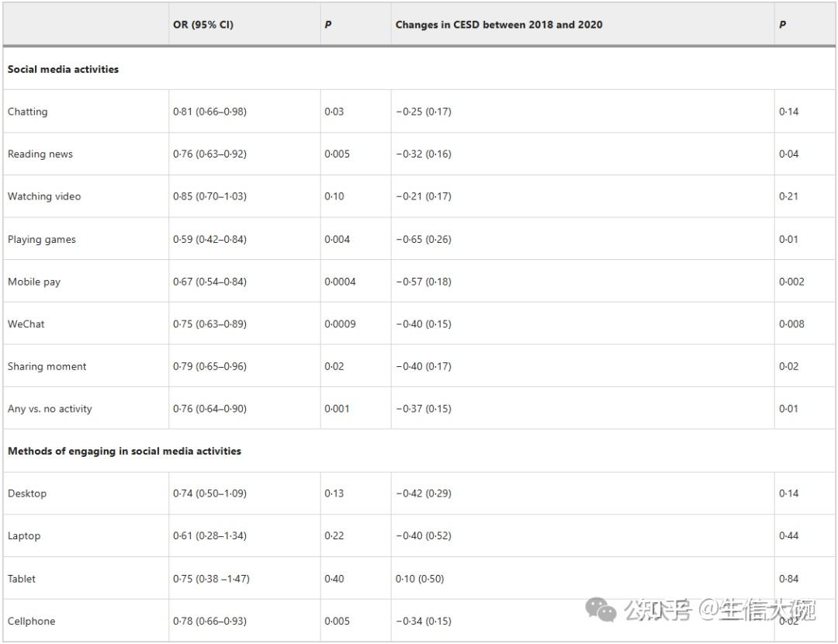Viewport: 838px width, 644px height.
Task: Select the Chatting row label
Action: 28,112
